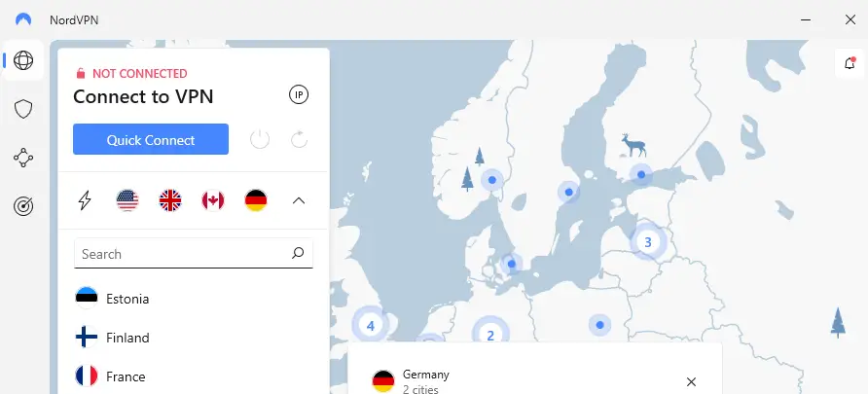This screenshot has height=394, width=868.
Task: Show IP address info icon
Action: pos(299,95)
